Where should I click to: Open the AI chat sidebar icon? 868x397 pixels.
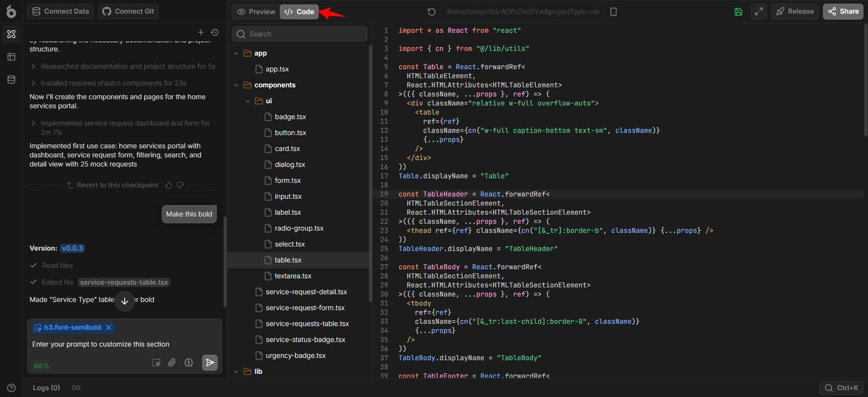pyautogui.click(x=11, y=34)
